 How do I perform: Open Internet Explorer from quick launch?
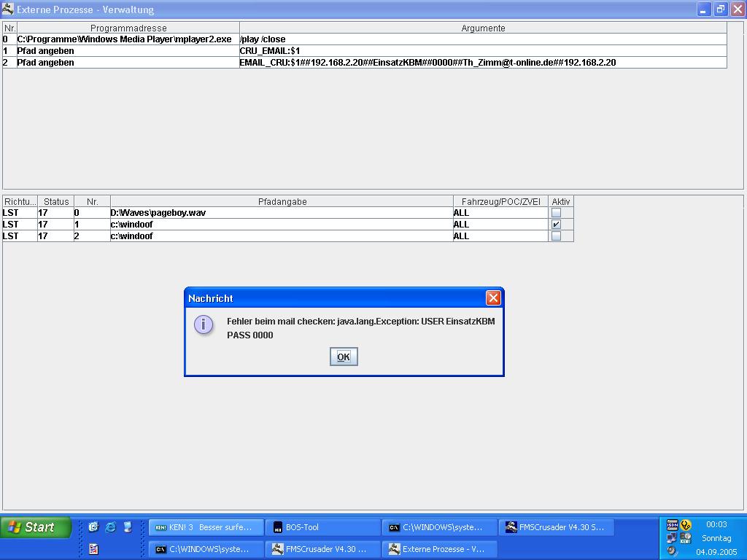coord(111,526)
